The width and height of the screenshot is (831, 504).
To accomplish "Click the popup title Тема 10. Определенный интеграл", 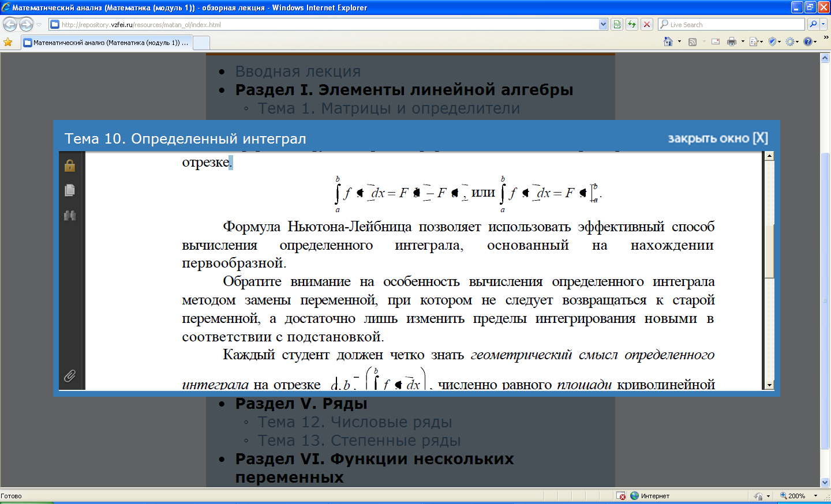I will point(185,139).
